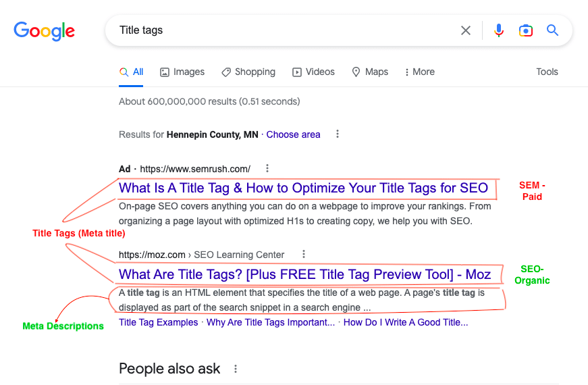Click the Google logo
The image size is (588, 385).
pos(45,30)
